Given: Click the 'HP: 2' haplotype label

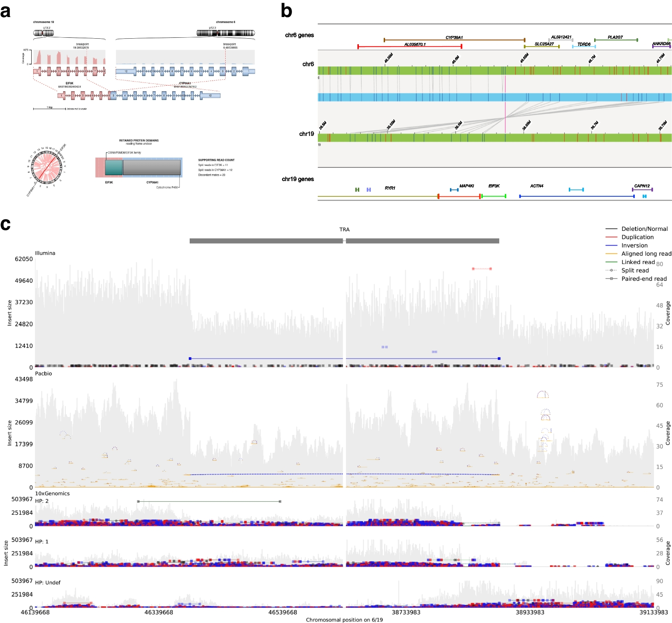Looking at the screenshot, I should tap(41, 501).
